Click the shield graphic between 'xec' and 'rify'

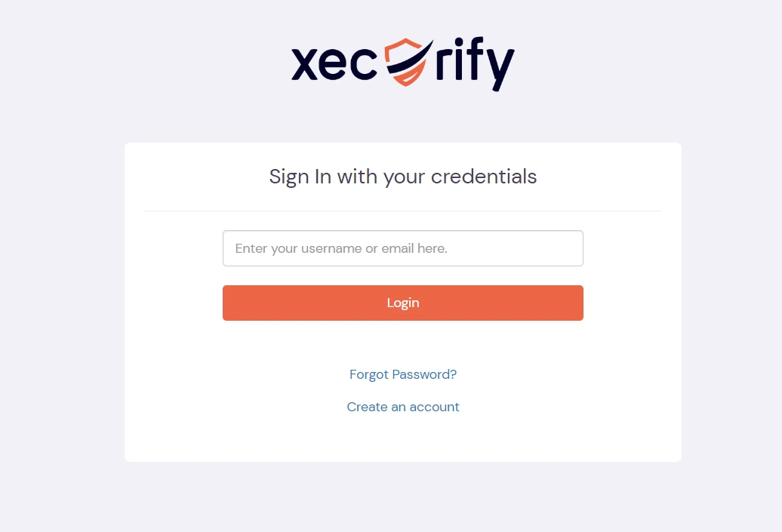click(x=405, y=62)
